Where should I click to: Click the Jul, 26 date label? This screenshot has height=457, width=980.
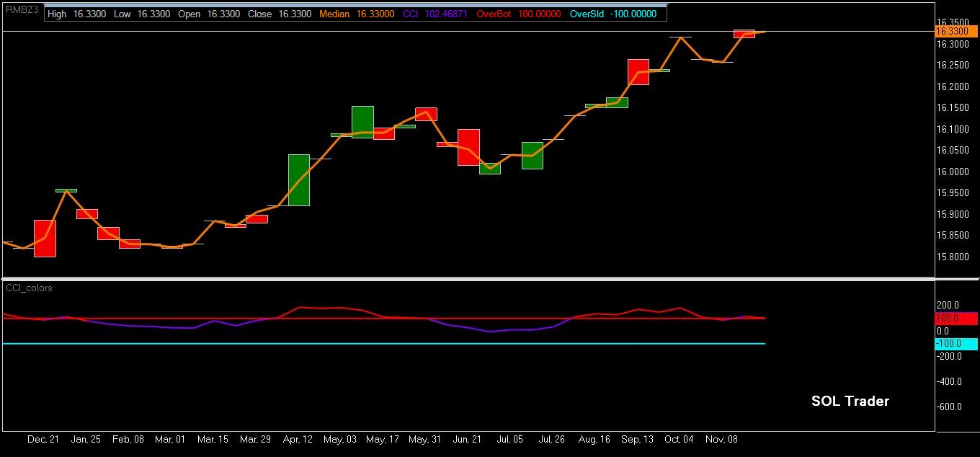[x=553, y=439]
